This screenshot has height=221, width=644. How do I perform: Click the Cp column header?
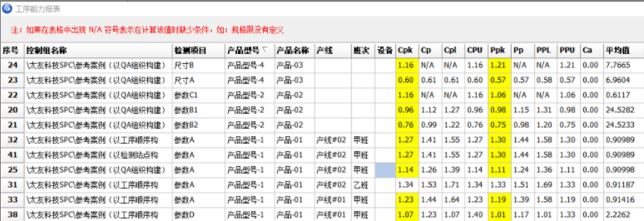coord(431,51)
